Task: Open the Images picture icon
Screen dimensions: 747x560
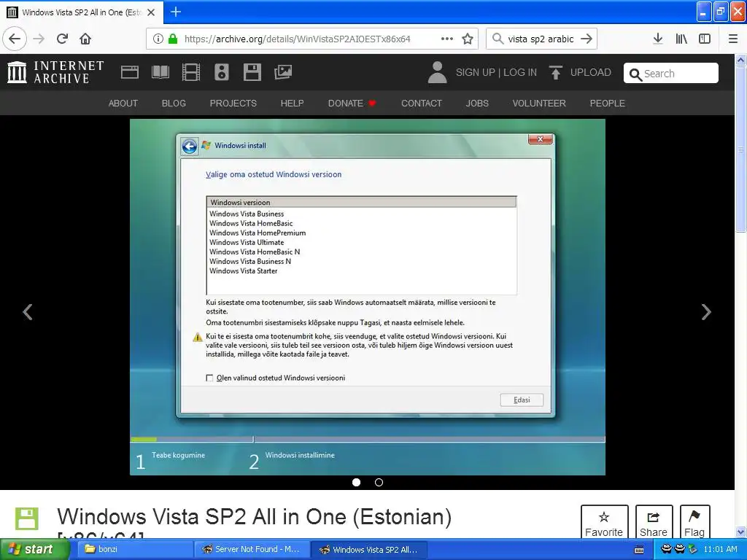Action: coord(283,72)
